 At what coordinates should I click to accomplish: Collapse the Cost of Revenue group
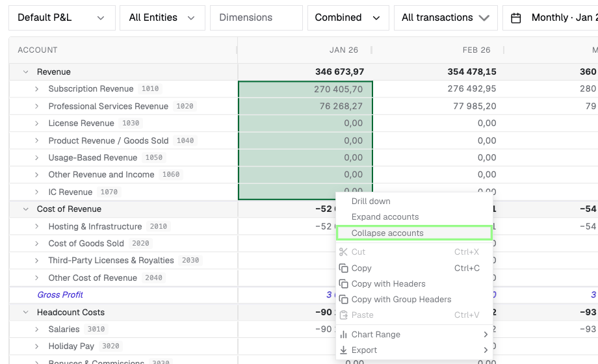click(25, 209)
